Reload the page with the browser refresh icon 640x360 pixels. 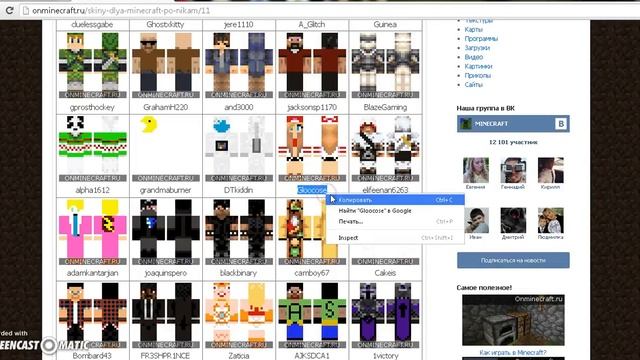pos(9,10)
